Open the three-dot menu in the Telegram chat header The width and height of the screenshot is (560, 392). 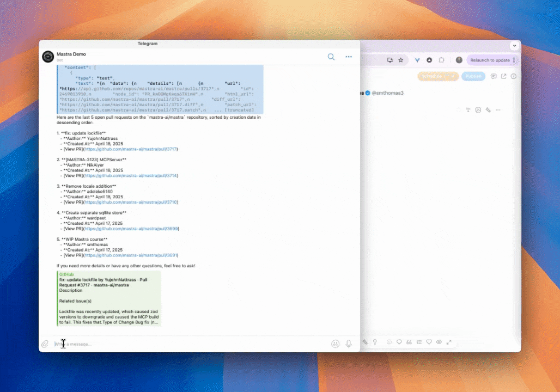349,57
